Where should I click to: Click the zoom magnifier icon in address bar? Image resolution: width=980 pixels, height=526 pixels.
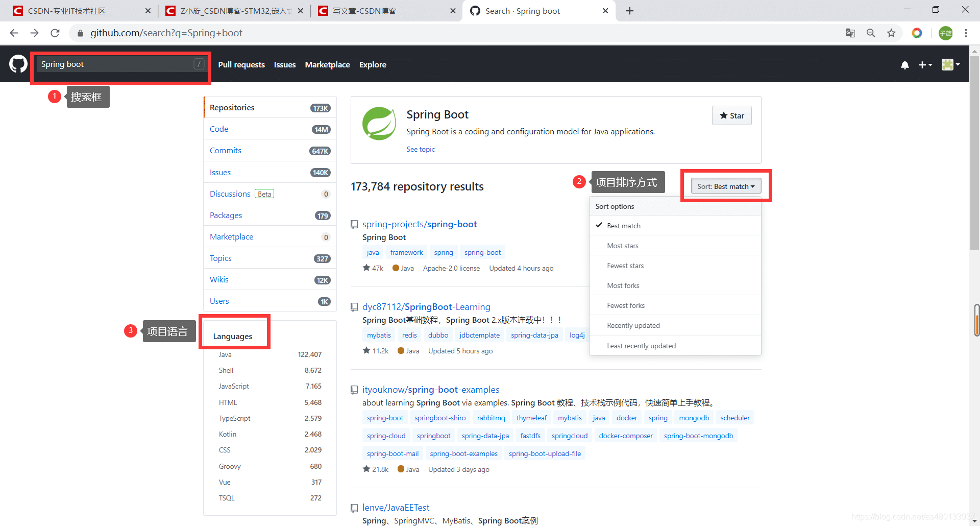[x=871, y=33]
